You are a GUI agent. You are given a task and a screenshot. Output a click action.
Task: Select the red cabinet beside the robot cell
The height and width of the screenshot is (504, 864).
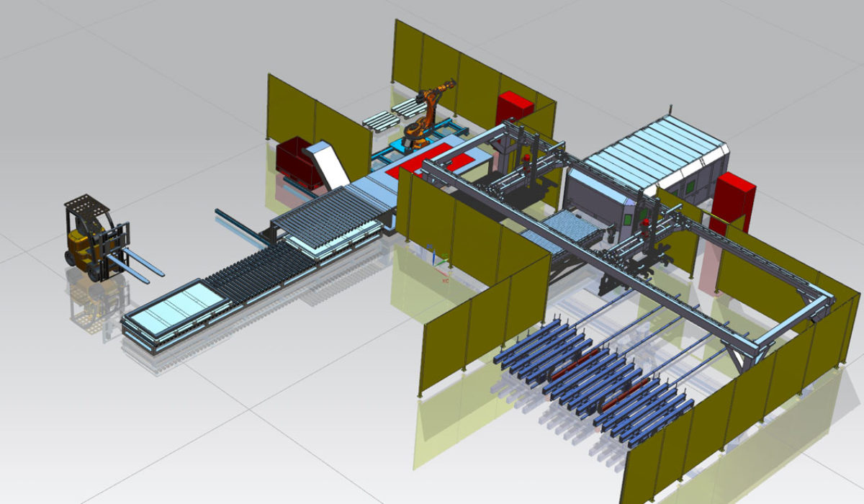514,108
